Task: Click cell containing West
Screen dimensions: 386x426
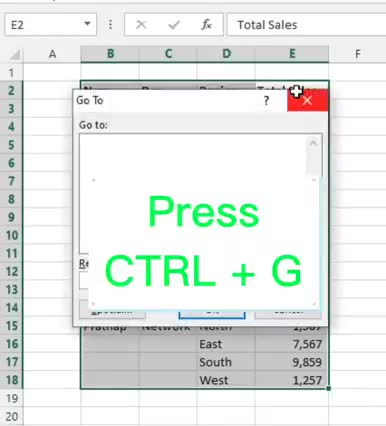Action: (x=226, y=380)
